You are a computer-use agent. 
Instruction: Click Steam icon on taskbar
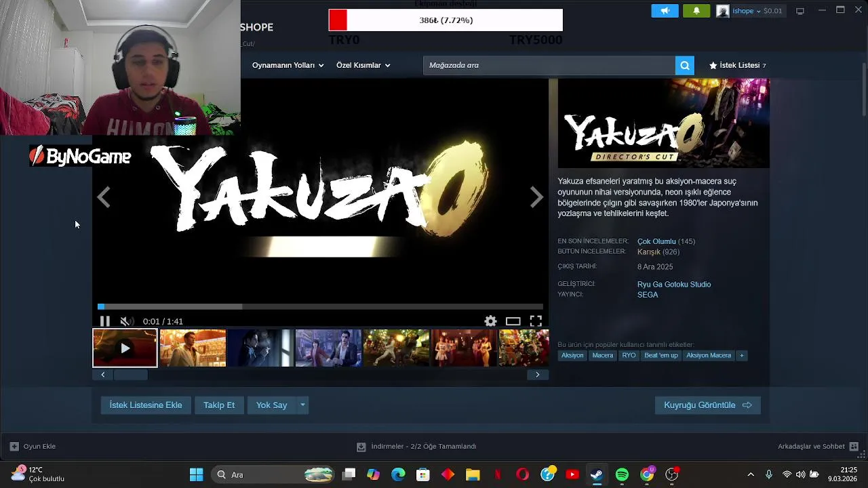point(597,474)
